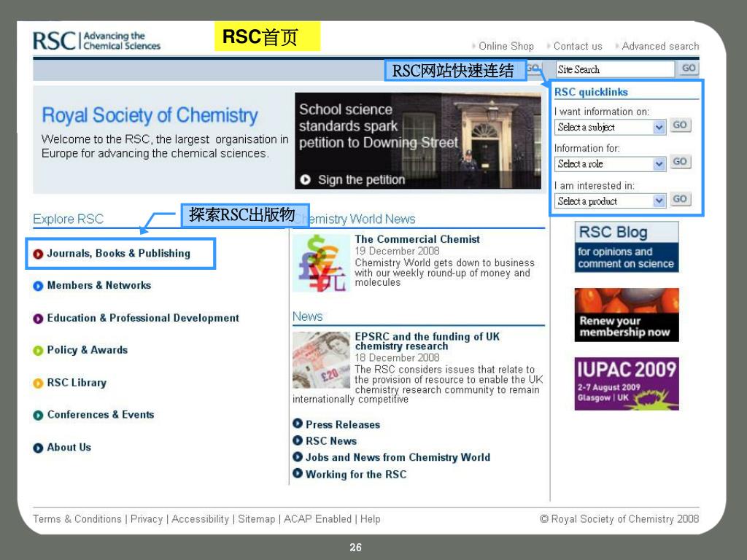747x560 pixels.
Task: Click into the Site Search input field
Action: (x=615, y=69)
